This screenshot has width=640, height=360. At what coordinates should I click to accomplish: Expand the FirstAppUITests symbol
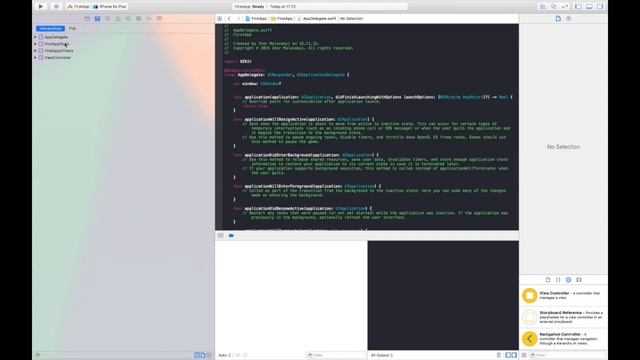35,51
